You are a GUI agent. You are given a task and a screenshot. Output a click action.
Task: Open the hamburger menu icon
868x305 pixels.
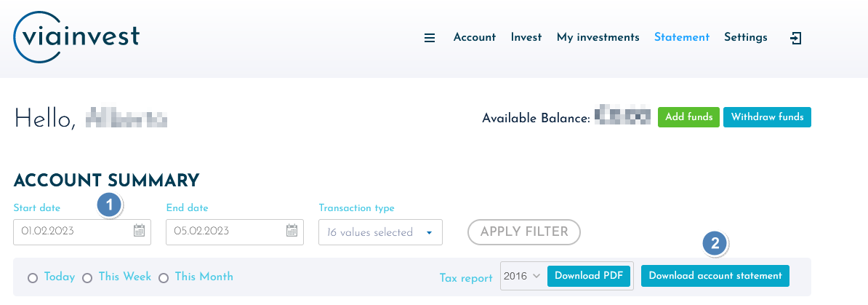[x=430, y=38]
